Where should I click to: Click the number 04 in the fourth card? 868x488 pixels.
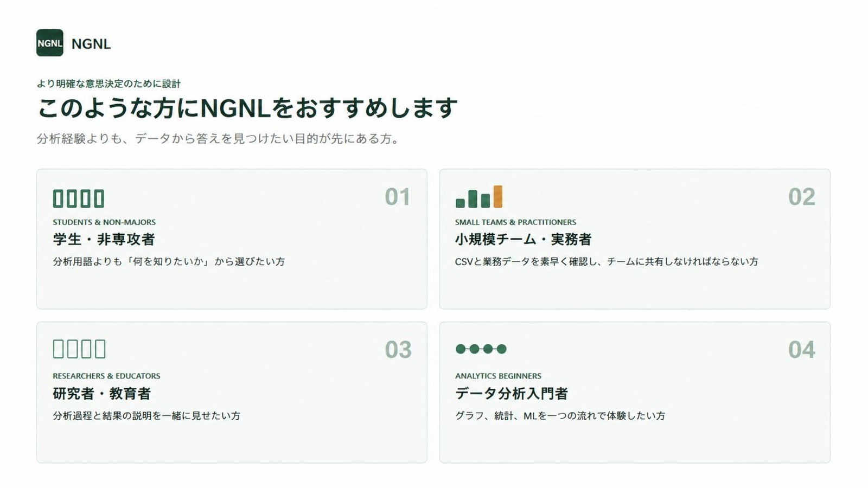pos(802,350)
